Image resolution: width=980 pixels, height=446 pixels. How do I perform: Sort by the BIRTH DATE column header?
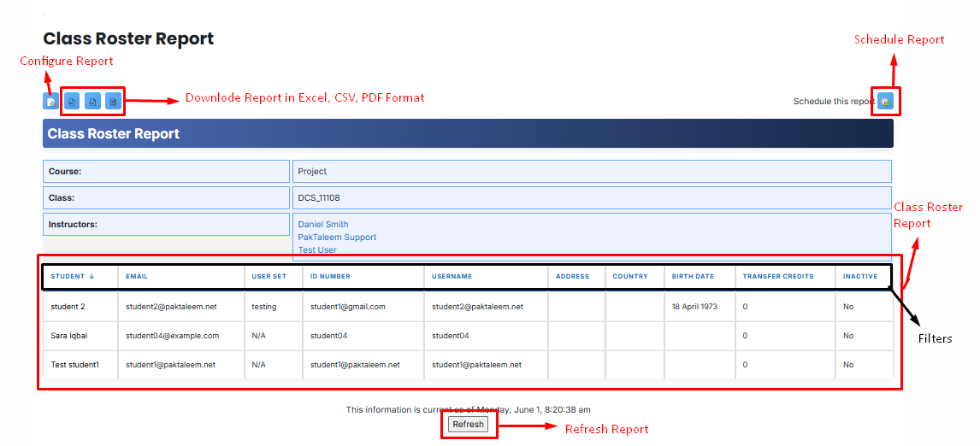pyautogui.click(x=694, y=276)
